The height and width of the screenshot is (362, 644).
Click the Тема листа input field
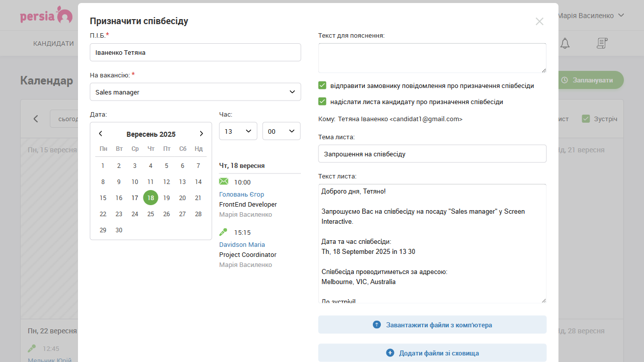click(x=432, y=154)
